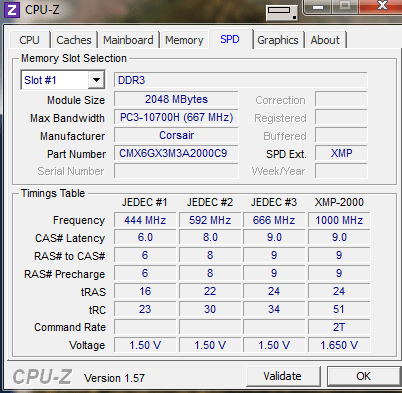Image resolution: width=402 pixels, height=393 pixels.
Task: Click the 444 MHz frequency cell
Action: tap(145, 220)
